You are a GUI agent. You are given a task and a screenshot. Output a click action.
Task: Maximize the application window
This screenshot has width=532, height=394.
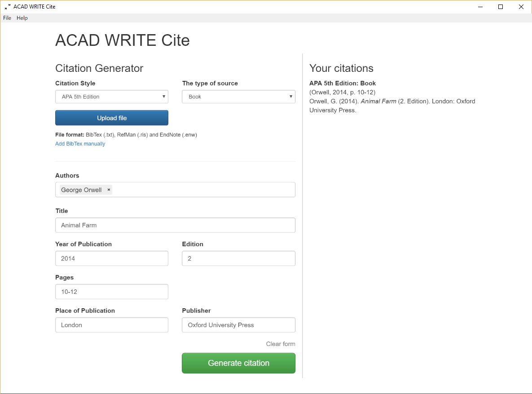501,7
